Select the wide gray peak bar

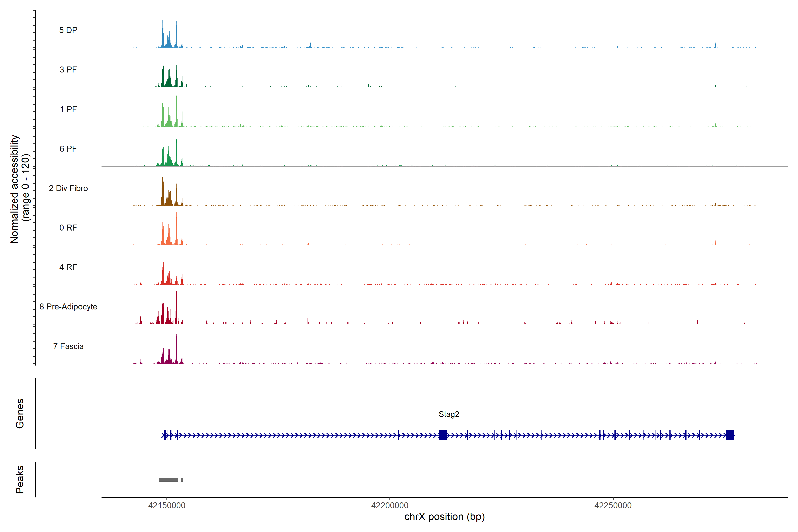(x=168, y=480)
